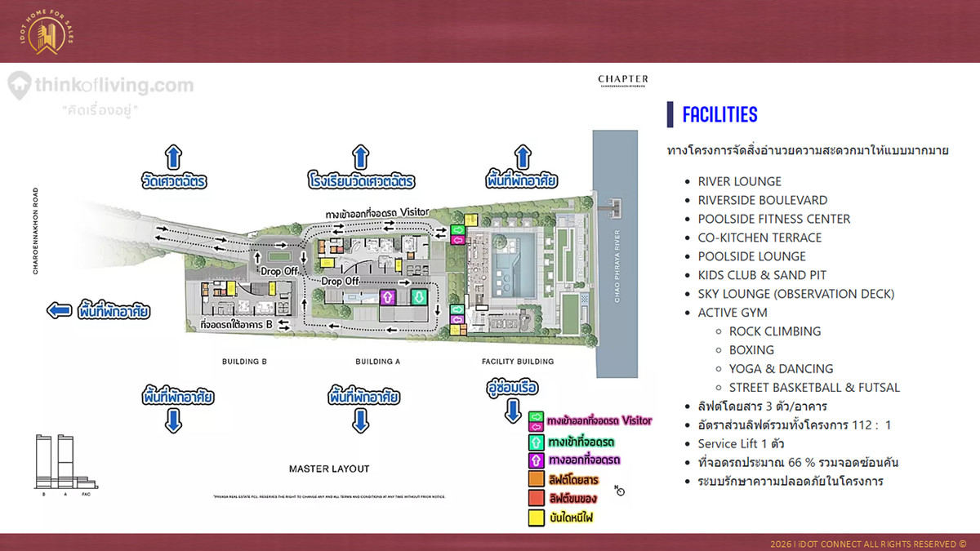This screenshot has width=980, height=551.
Task: Click the thinkofliving.com watermark logo
Action: point(100,86)
